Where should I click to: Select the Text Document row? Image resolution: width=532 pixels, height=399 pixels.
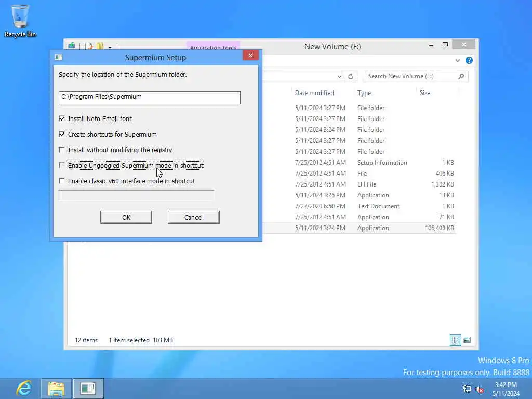pos(360,206)
